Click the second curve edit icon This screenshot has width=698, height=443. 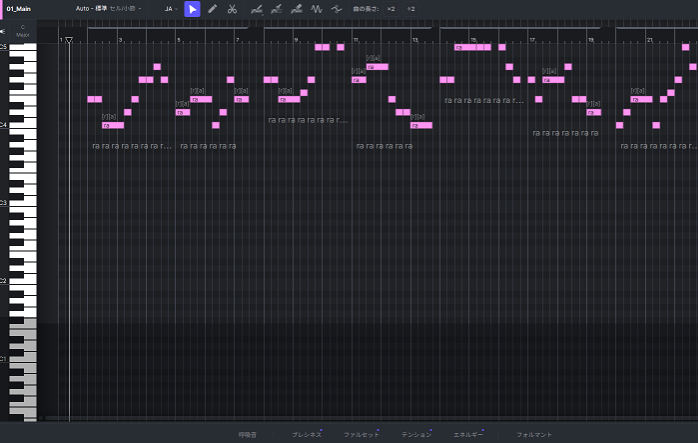tap(276, 9)
